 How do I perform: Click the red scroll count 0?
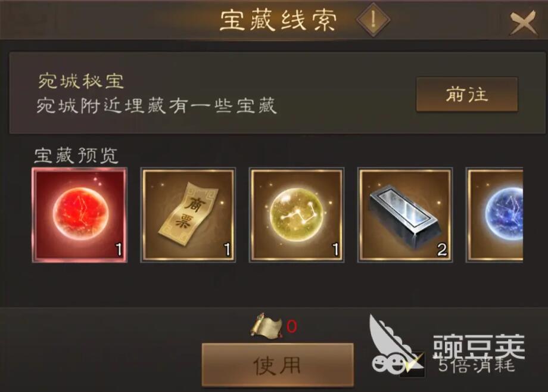pyautogui.click(x=292, y=326)
